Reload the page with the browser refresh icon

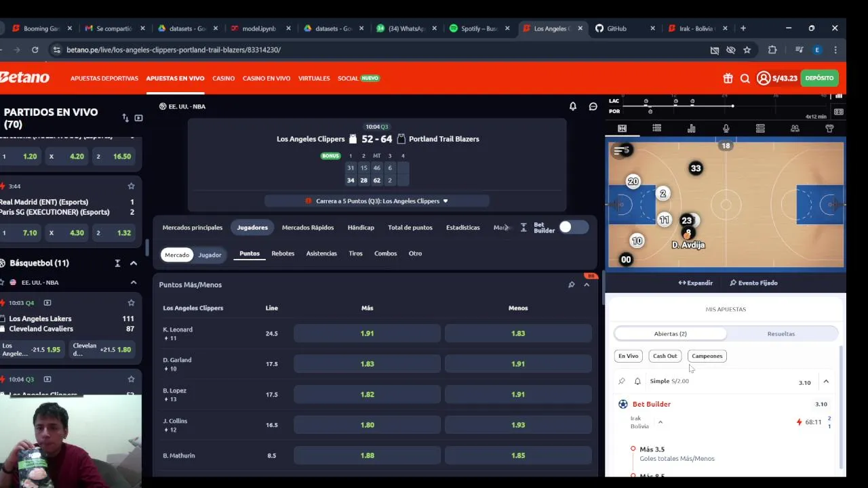point(35,49)
